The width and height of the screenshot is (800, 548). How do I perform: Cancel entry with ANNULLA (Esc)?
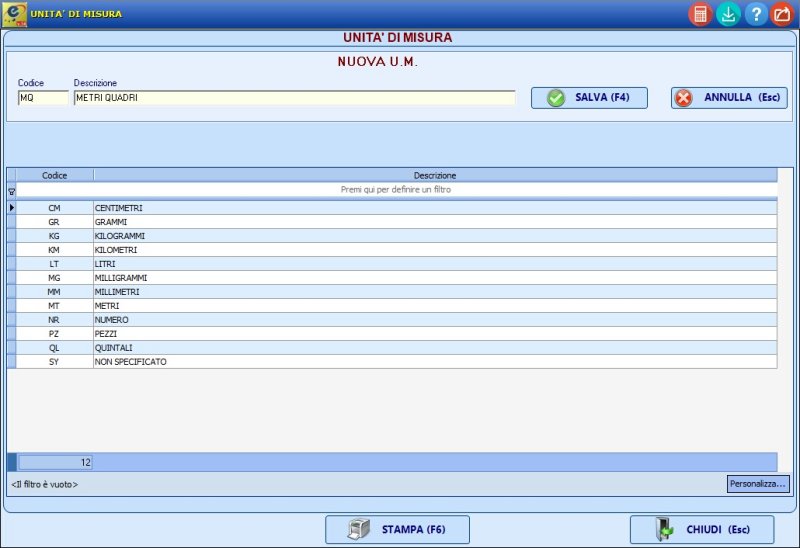[729, 97]
